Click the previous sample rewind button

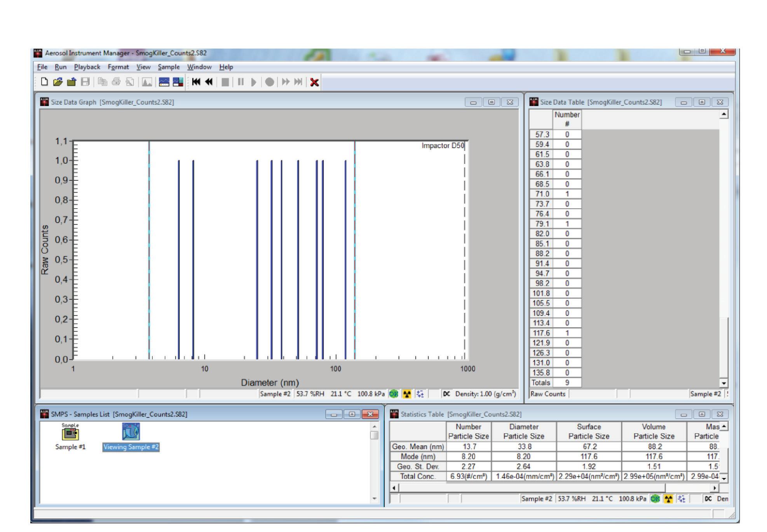[x=209, y=82]
